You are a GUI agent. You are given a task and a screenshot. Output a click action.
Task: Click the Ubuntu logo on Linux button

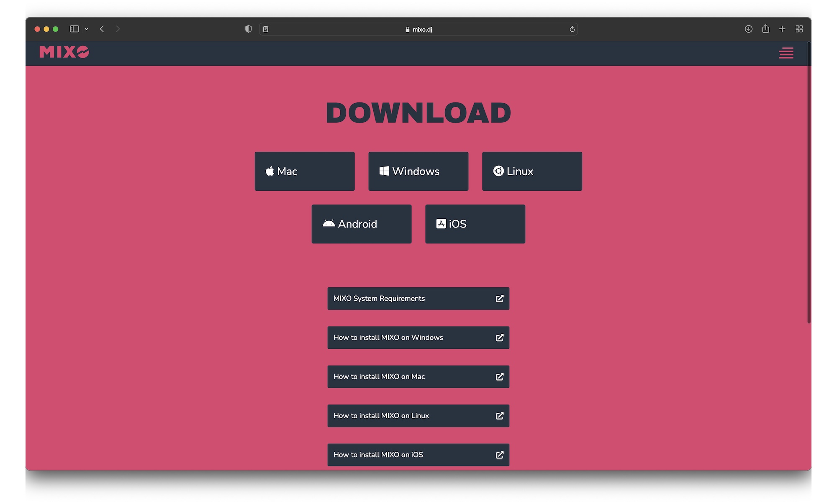pyautogui.click(x=498, y=171)
